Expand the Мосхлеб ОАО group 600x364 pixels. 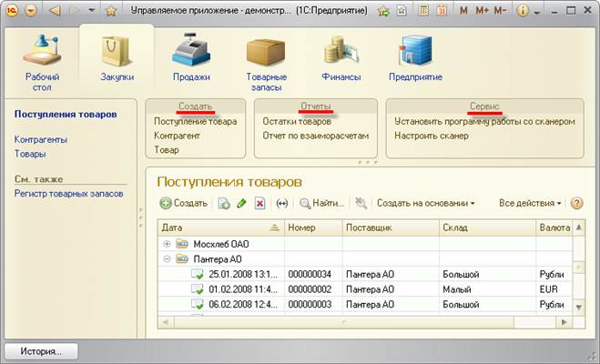click(167, 244)
